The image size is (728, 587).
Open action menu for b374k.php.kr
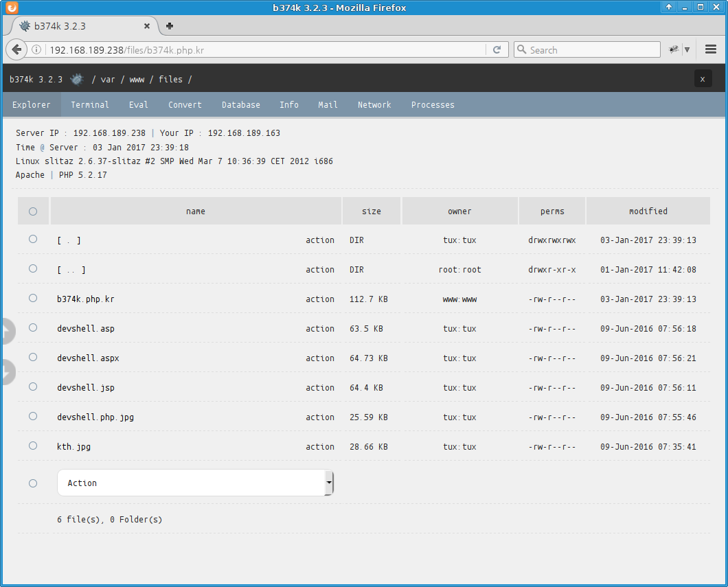click(320, 299)
